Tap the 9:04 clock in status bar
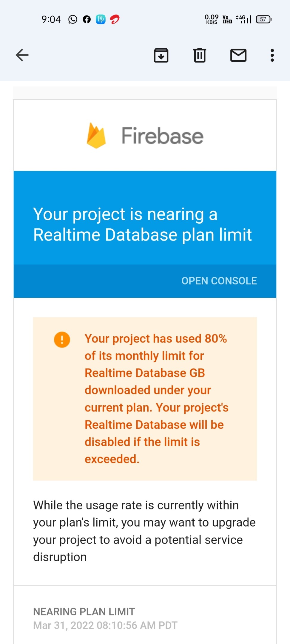The height and width of the screenshot is (644, 290). [51, 19]
